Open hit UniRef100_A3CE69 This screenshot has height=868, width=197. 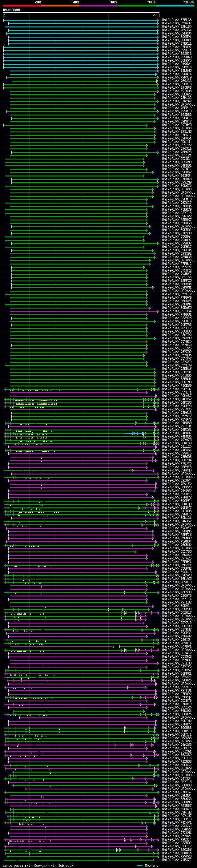coord(176,386)
